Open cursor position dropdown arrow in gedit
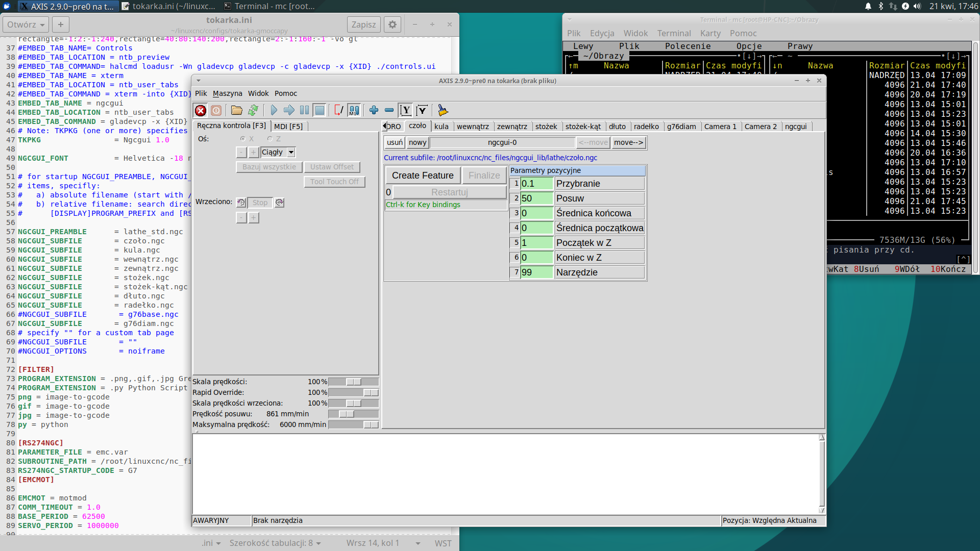The width and height of the screenshot is (980, 551). pos(418,543)
